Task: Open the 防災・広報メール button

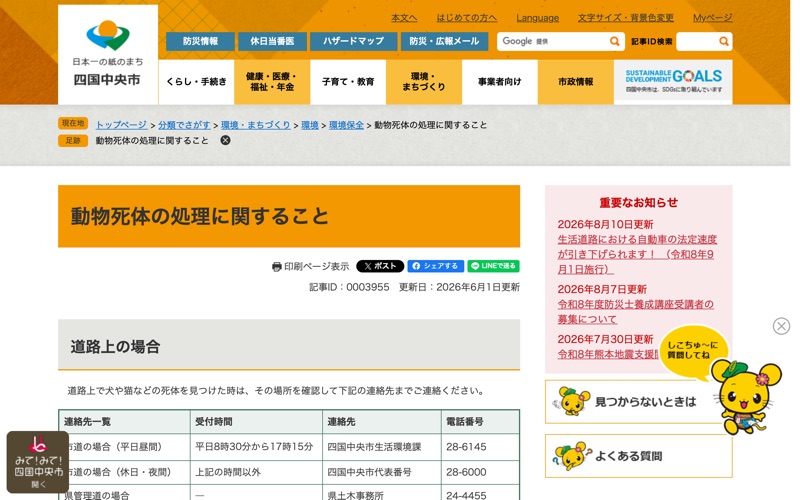Action: pyautogui.click(x=444, y=41)
